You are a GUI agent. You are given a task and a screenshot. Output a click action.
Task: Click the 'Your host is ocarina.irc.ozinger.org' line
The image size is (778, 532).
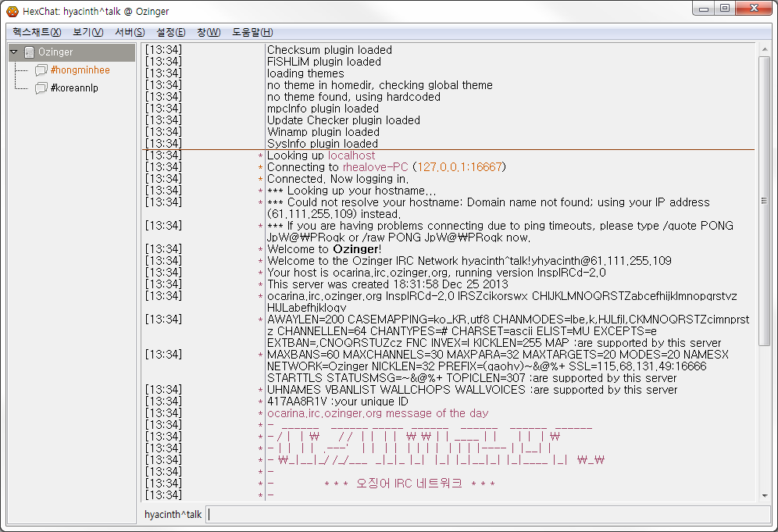[x=436, y=273]
